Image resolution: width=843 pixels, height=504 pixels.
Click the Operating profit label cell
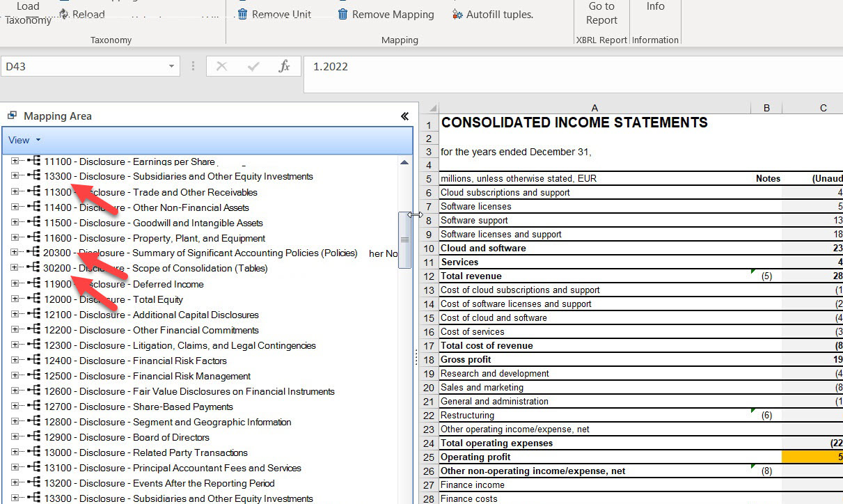[x=594, y=457]
